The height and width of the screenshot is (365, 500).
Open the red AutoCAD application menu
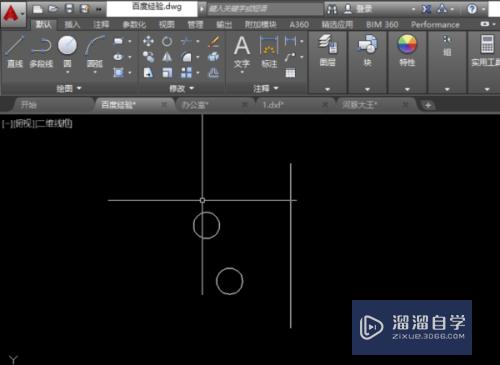[x=13, y=14]
